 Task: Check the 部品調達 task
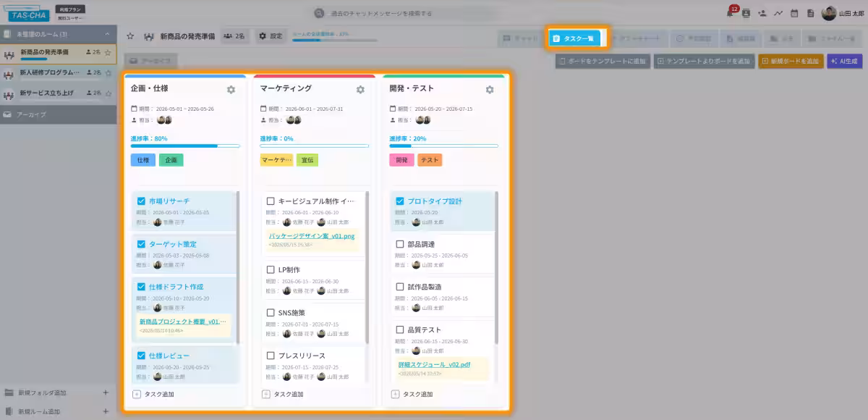click(400, 244)
